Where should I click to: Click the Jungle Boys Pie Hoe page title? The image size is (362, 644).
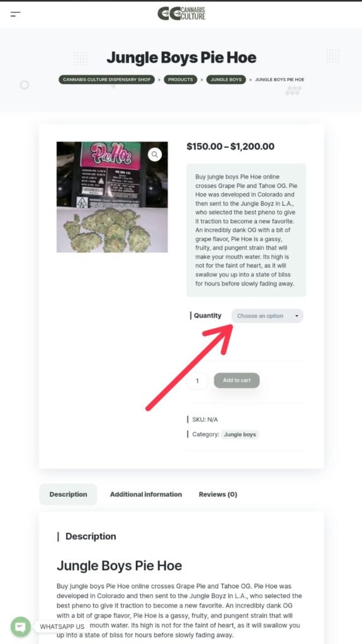181,58
